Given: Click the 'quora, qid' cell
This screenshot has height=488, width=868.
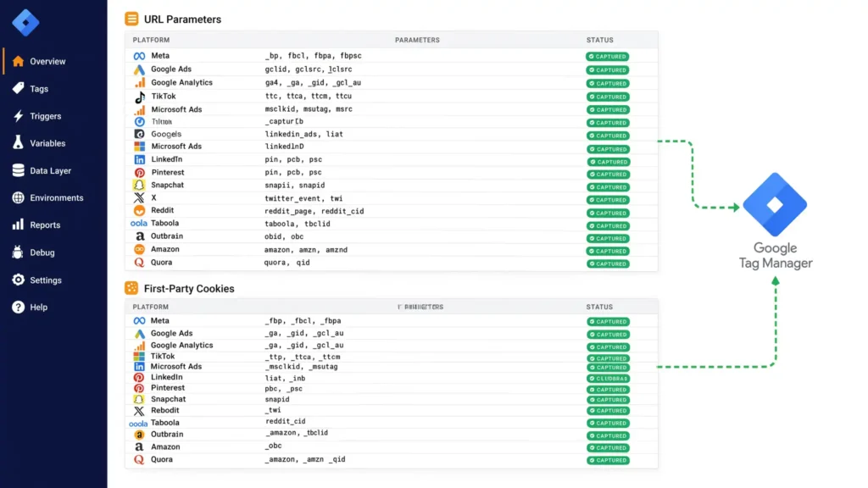Looking at the screenshot, I should [x=287, y=263].
